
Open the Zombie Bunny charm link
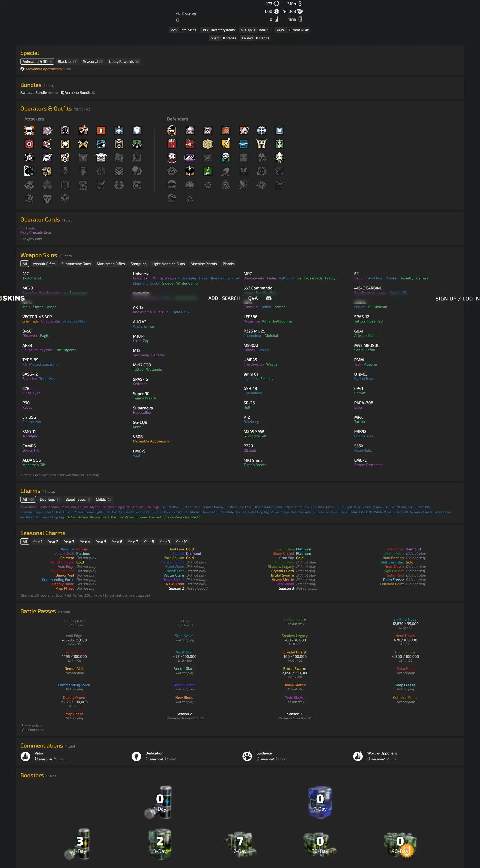(x=213, y=507)
